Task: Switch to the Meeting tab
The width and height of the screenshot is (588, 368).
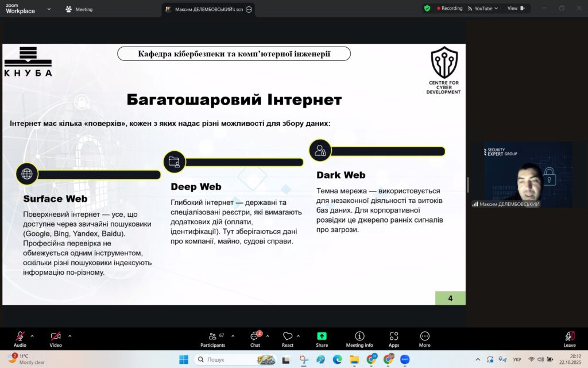Action: (x=79, y=9)
